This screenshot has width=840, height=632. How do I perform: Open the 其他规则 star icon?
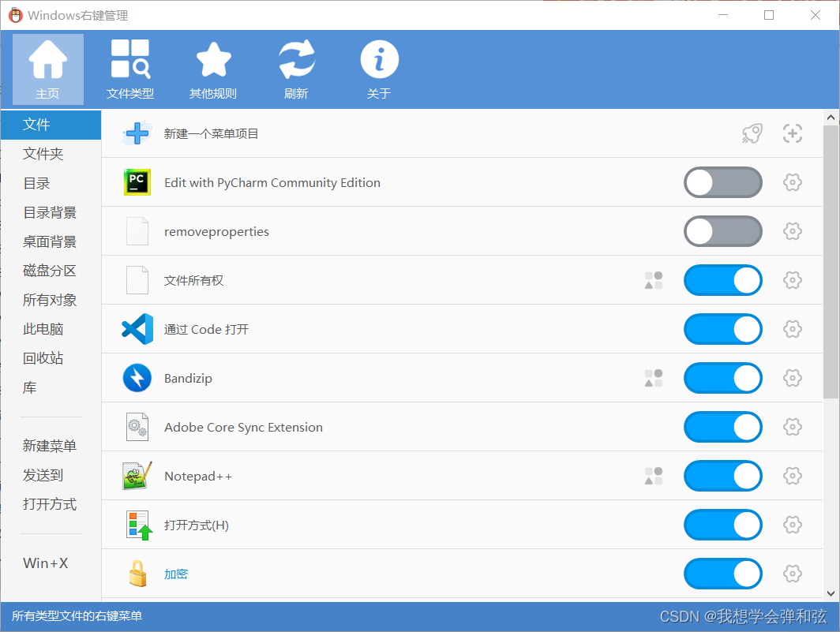pos(213,69)
